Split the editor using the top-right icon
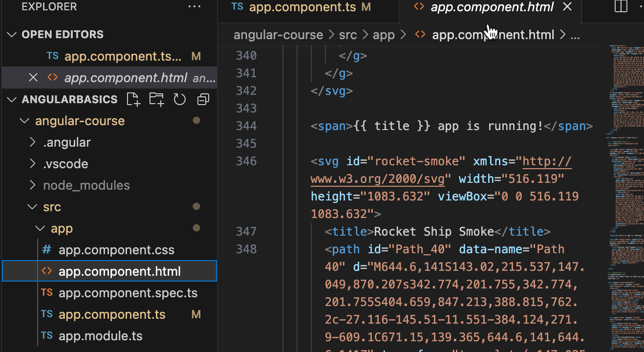Viewport: 644px width, 352px height. (x=621, y=7)
